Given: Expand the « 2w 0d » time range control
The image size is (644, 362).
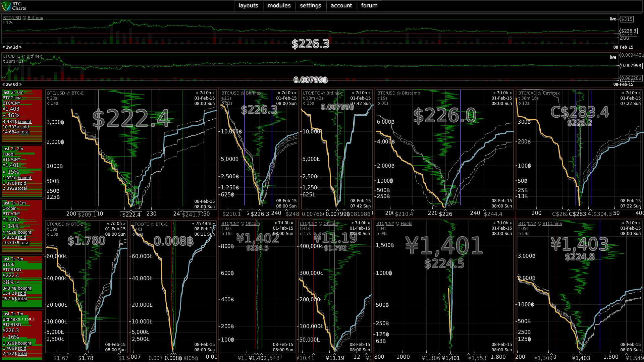Looking at the screenshot, I should (x=12, y=84).
